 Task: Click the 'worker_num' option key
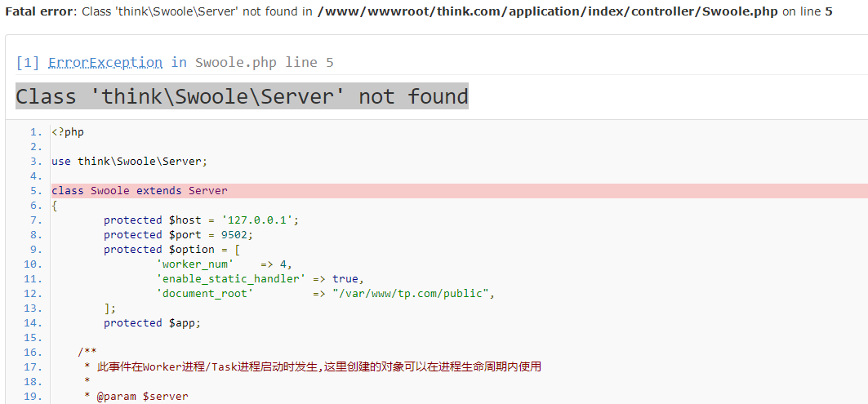click(195, 264)
